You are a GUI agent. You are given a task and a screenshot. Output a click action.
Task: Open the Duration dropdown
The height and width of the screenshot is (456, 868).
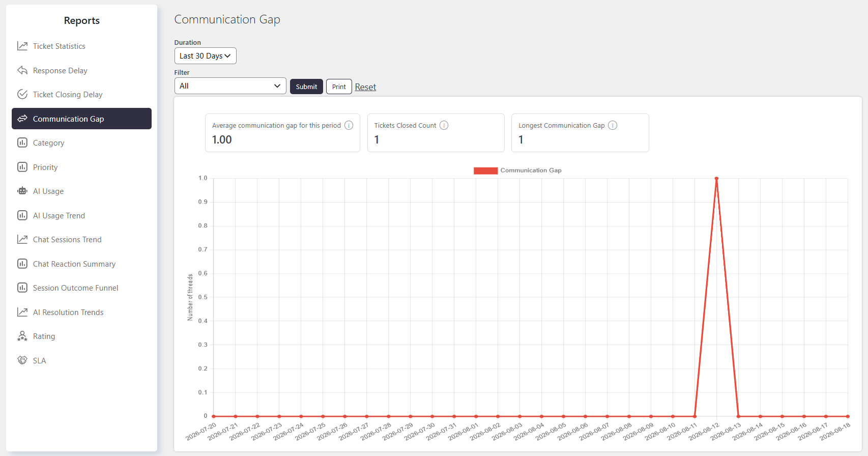(x=205, y=56)
